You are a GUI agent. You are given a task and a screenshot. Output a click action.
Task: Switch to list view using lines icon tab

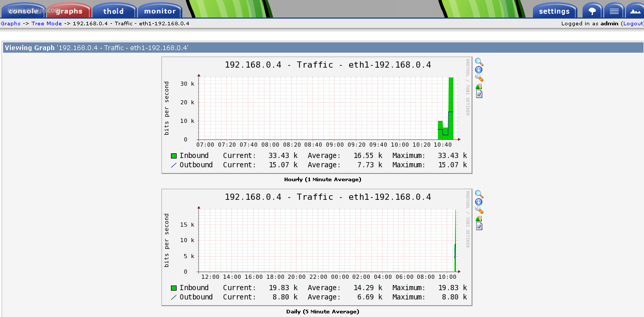tap(614, 11)
